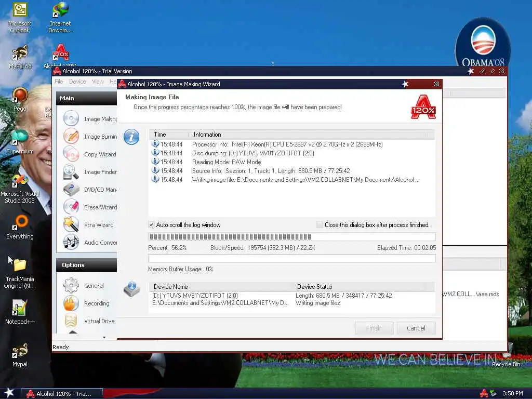The image size is (532, 399).
Task: Click the Information column header
Action: 312,135
